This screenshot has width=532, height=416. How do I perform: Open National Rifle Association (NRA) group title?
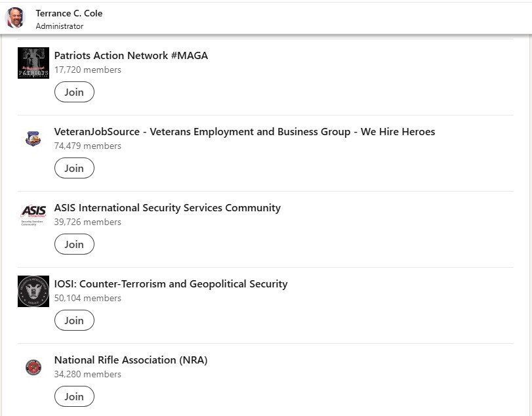(x=131, y=360)
